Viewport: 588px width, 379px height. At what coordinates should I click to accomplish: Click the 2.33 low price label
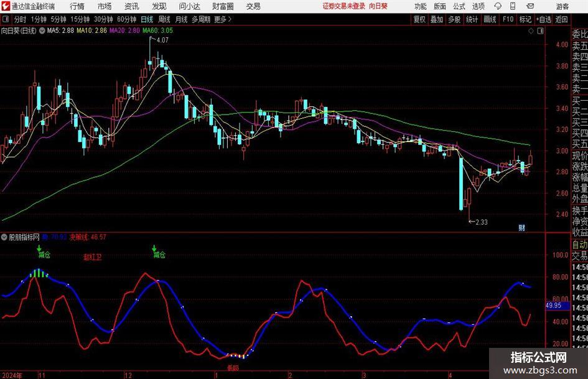coord(482,222)
